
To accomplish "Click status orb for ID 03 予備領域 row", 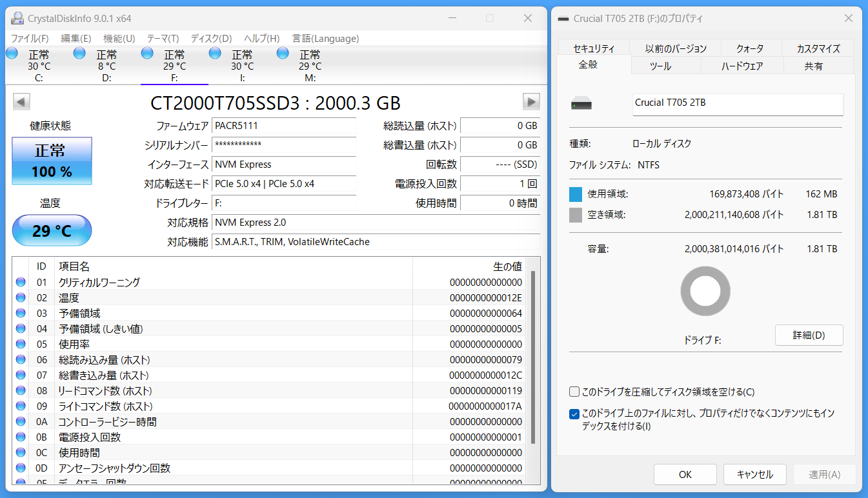I will [x=21, y=313].
